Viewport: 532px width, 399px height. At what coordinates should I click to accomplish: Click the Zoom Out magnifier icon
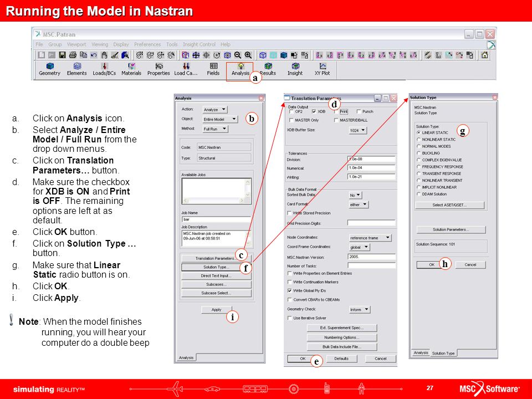pyautogui.click(x=238, y=55)
